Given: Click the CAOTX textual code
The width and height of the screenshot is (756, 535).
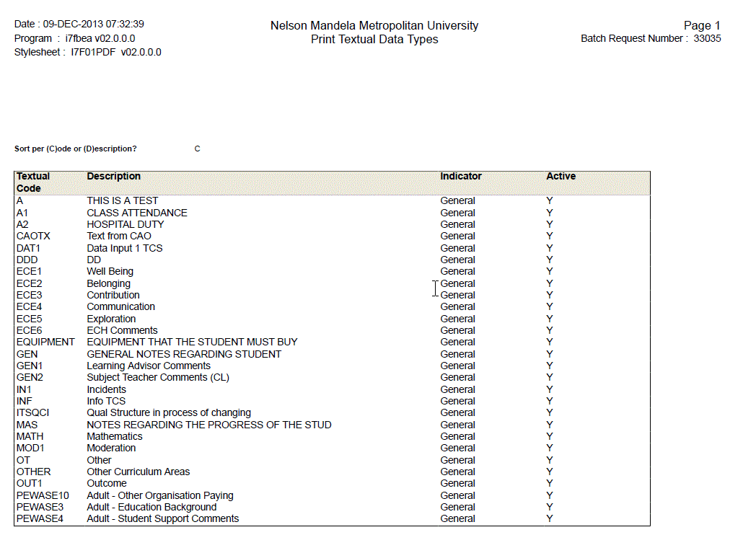Looking at the screenshot, I should [x=33, y=236].
